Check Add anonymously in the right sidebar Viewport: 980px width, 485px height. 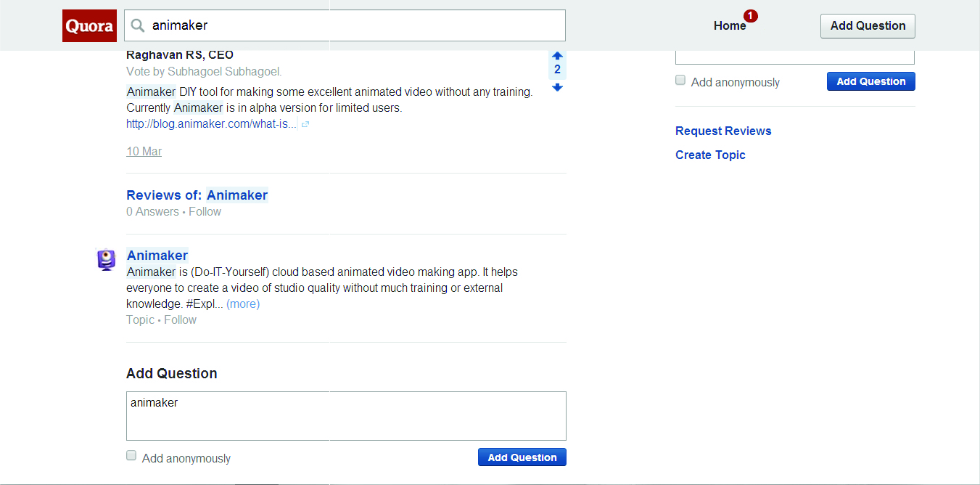[680, 80]
